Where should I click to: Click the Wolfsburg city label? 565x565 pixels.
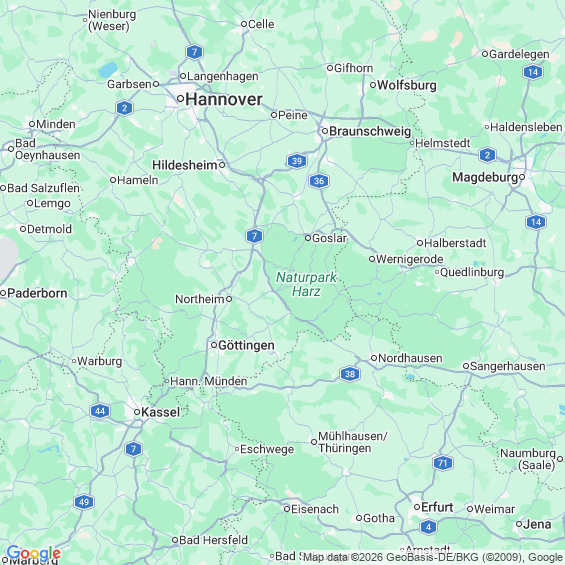click(407, 85)
